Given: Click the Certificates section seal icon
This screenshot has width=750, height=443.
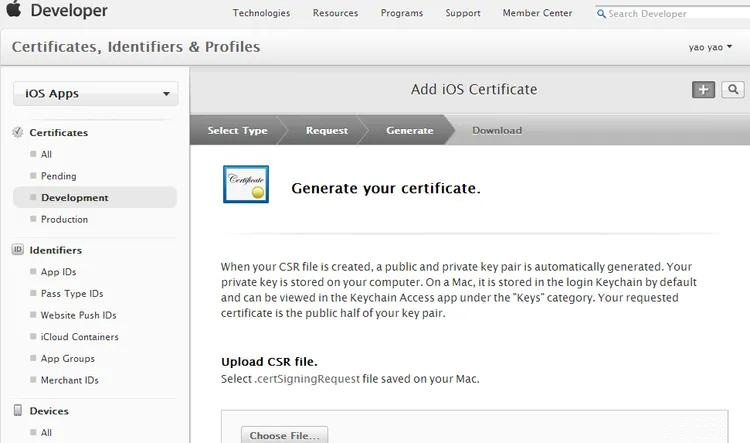Looking at the screenshot, I should click(x=18, y=133).
